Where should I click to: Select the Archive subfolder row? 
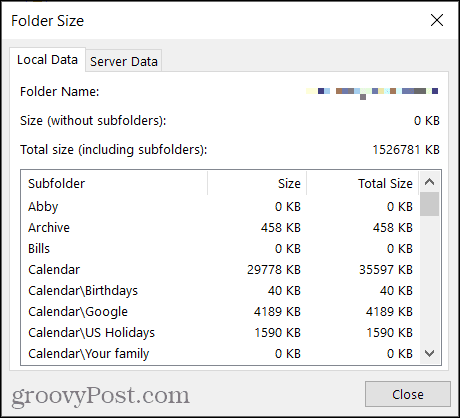[220, 228]
